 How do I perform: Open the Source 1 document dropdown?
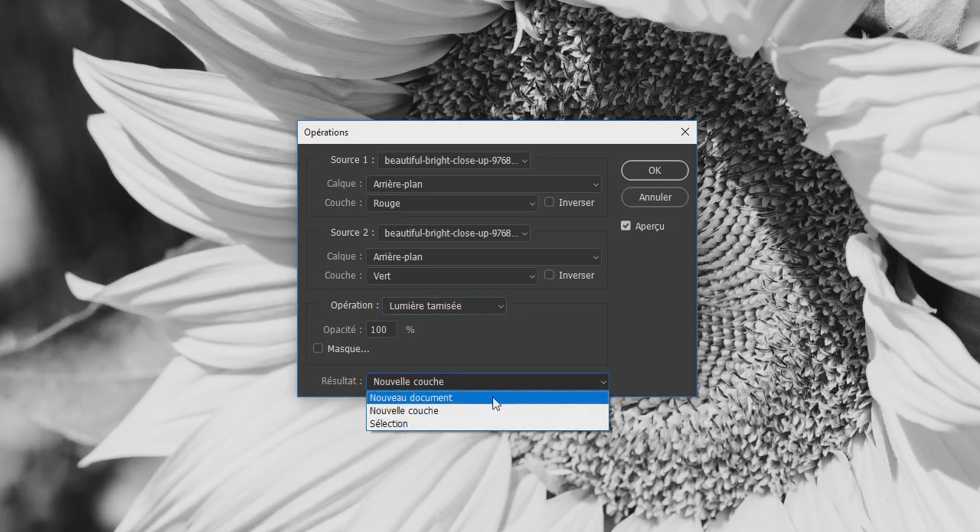454,160
